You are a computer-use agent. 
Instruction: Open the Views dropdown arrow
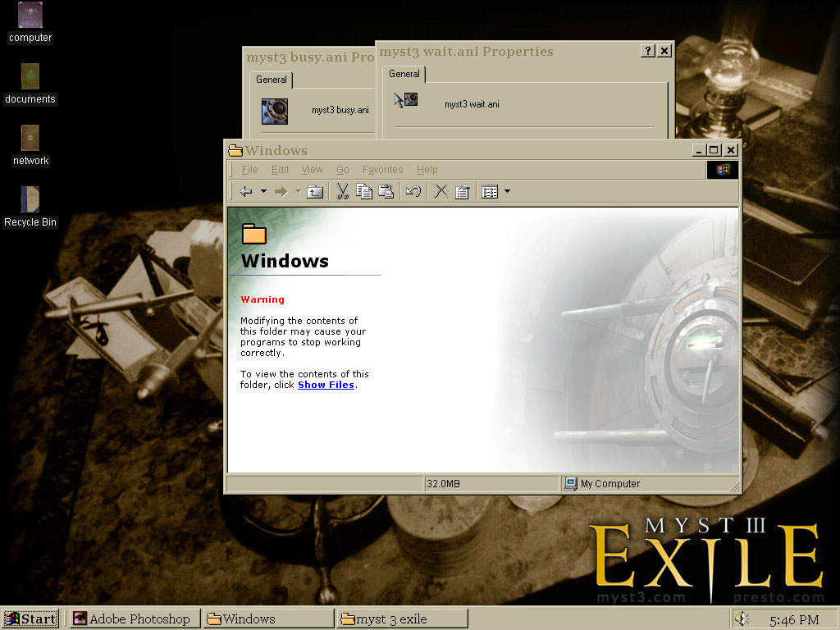point(507,192)
